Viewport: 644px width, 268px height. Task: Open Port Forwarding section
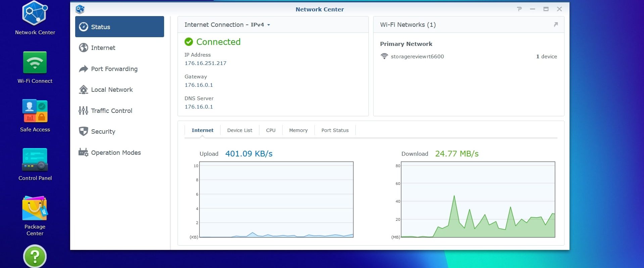point(119,69)
